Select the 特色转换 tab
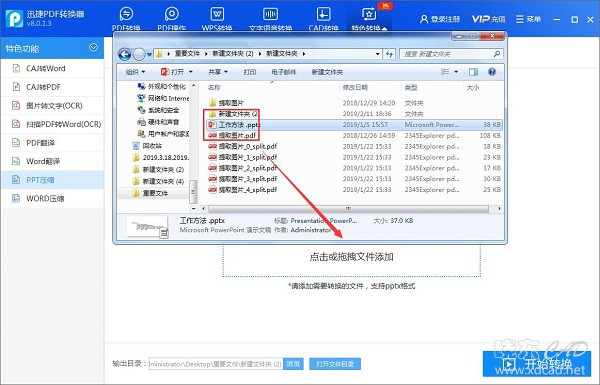This screenshot has height=385, width=600. click(369, 18)
